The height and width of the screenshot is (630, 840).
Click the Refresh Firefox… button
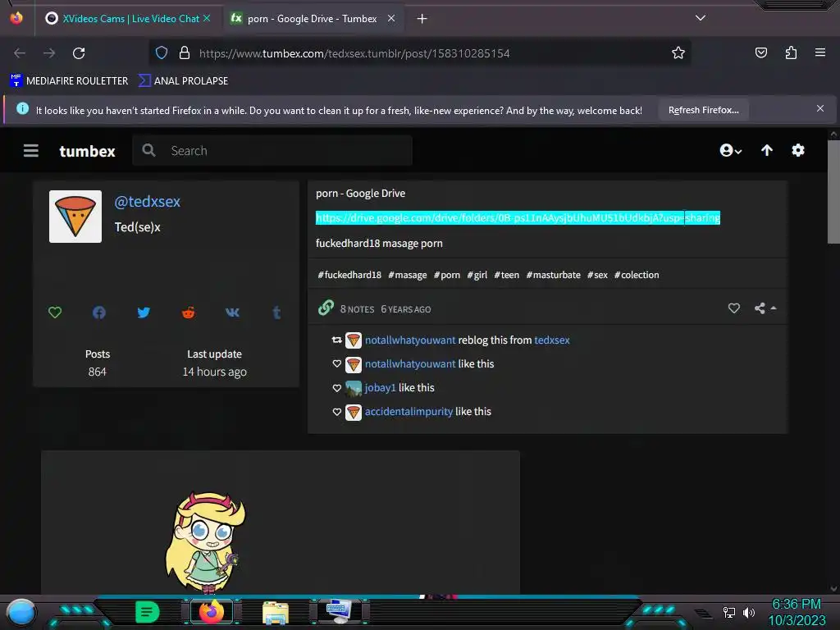click(703, 110)
